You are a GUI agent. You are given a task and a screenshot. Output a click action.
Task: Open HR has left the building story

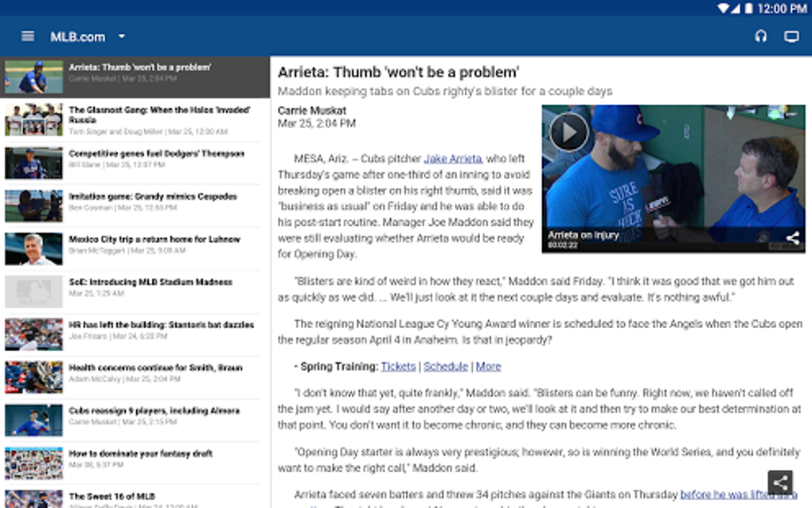point(135,334)
